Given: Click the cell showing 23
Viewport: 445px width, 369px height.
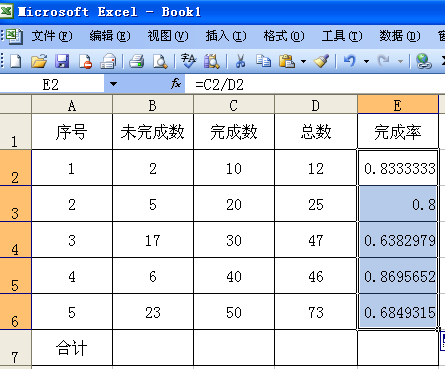Looking at the screenshot, I should tap(153, 312).
